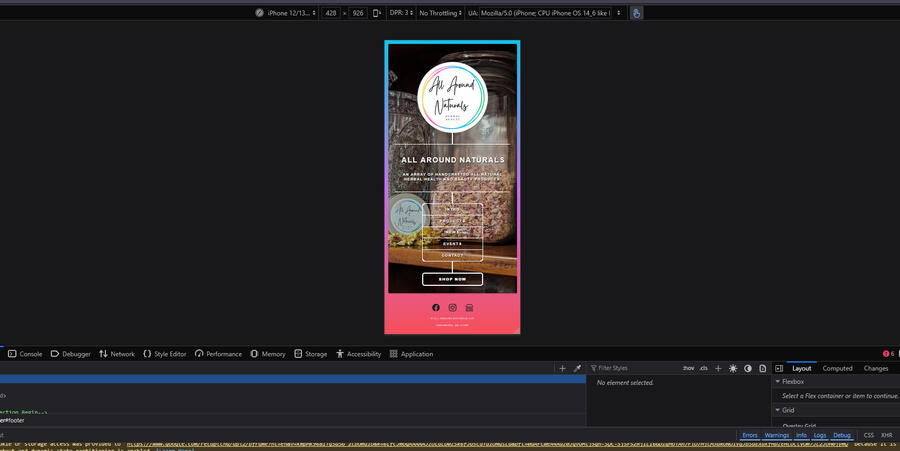Open the No Throttling dropdown
Image resolution: width=900 pixels, height=451 pixels.
[x=437, y=13]
